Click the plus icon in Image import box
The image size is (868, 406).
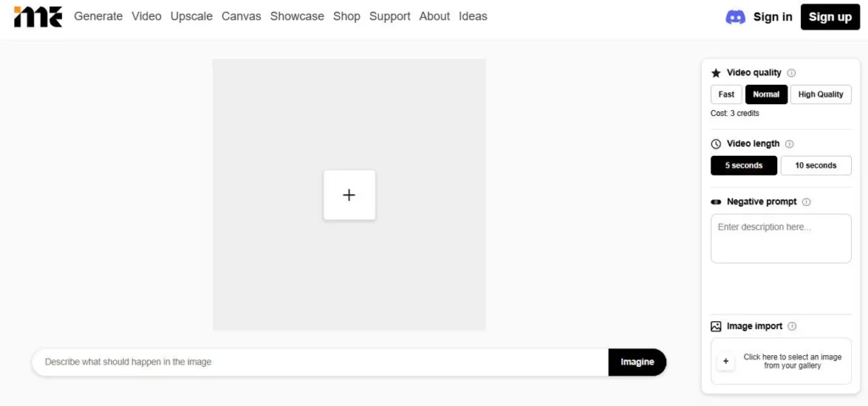(726, 362)
